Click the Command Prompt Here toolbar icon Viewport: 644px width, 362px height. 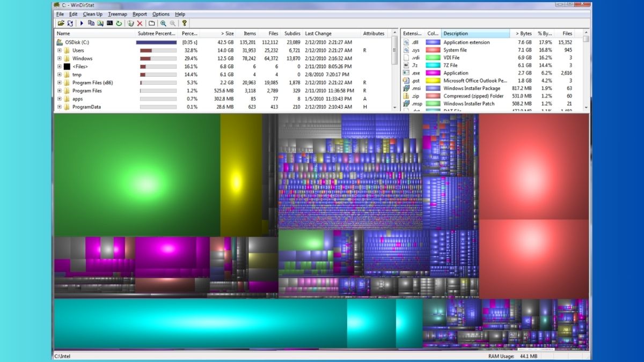(x=109, y=24)
